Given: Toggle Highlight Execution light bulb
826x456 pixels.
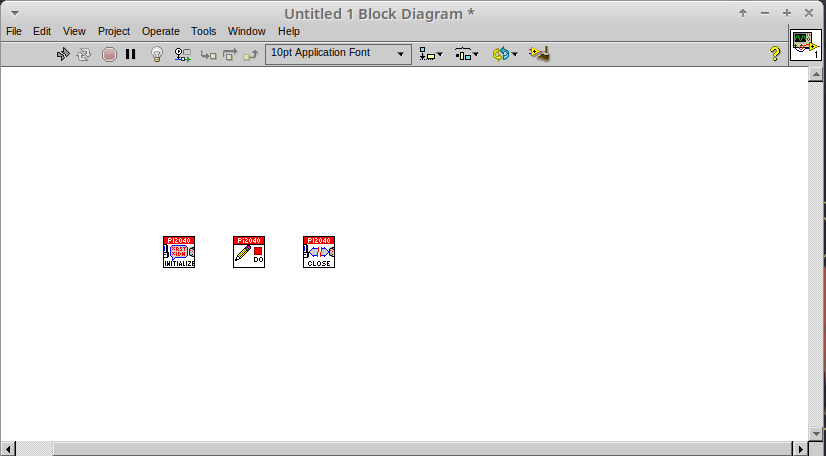Looking at the screenshot, I should pos(157,54).
